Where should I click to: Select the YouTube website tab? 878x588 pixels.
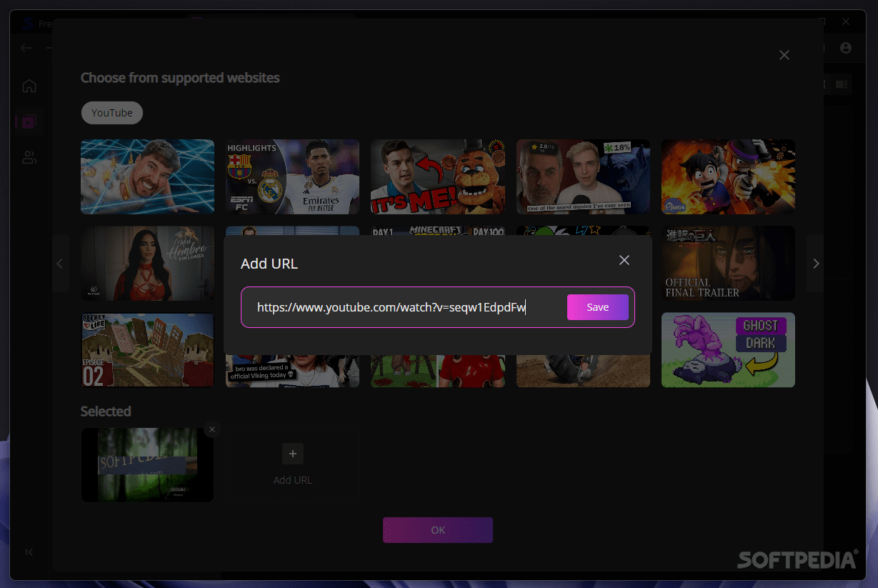tap(112, 113)
